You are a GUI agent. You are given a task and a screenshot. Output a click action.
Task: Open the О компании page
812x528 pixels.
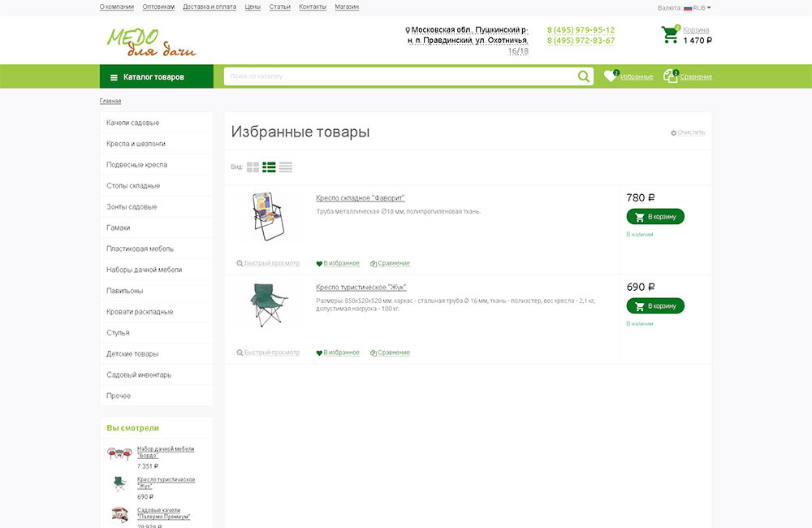tap(116, 6)
